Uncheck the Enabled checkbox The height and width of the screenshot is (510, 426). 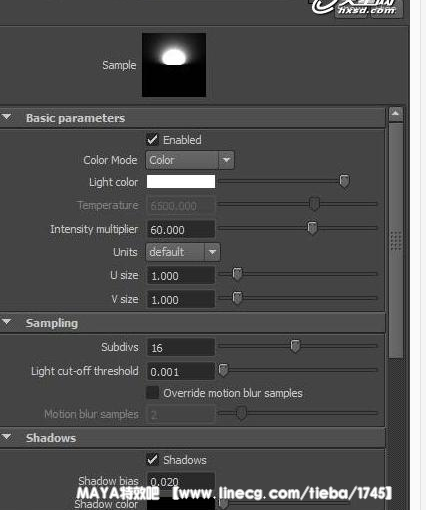[x=153, y=140]
